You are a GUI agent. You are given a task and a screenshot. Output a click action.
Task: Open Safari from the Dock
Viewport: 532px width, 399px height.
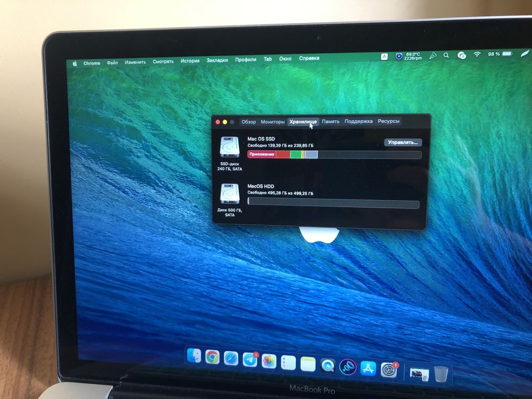click(231, 358)
